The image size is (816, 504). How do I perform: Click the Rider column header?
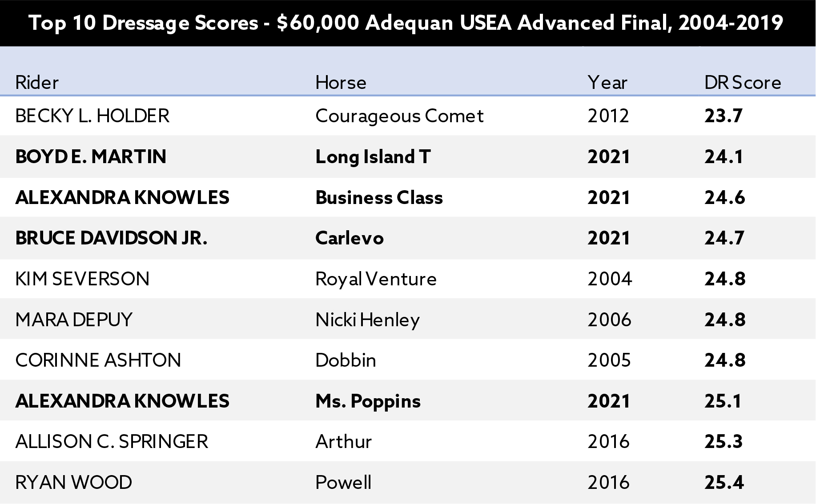pos(37,83)
